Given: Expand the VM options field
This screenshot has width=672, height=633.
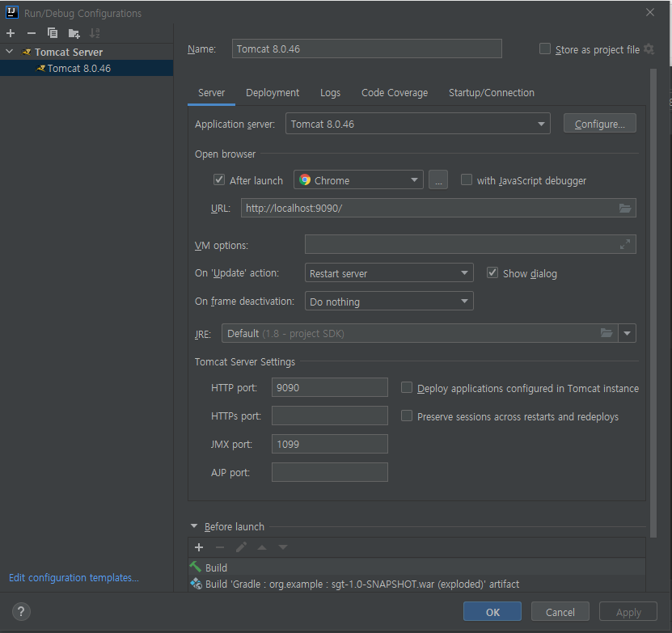Looking at the screenshot, I should [x=625, y=244].
